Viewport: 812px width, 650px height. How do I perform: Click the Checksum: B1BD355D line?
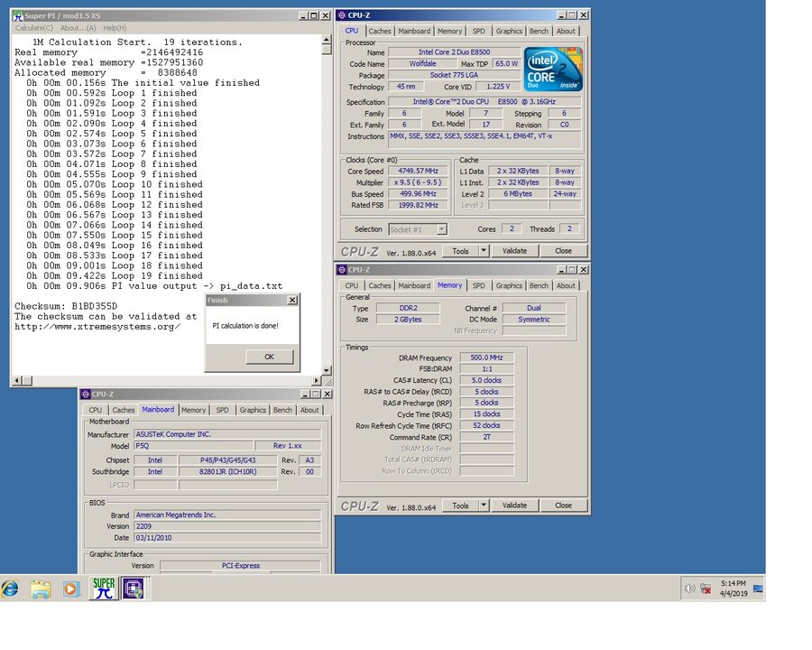pyautogui.click(x=66, y=306)
